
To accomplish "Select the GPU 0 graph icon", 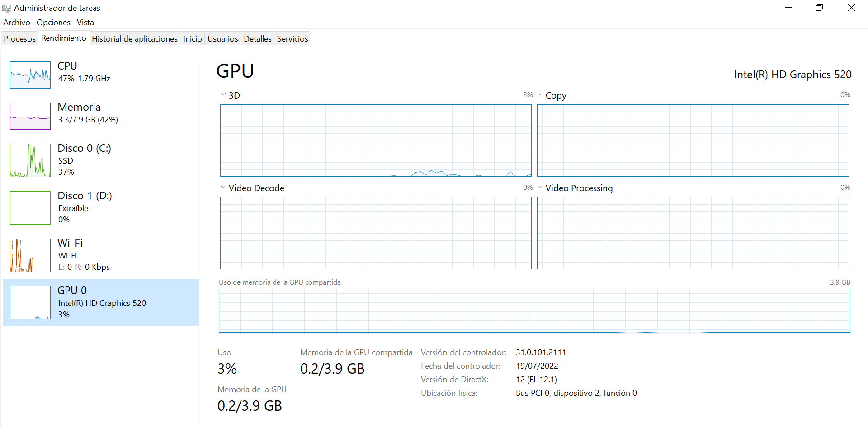I will coord(30,303).
